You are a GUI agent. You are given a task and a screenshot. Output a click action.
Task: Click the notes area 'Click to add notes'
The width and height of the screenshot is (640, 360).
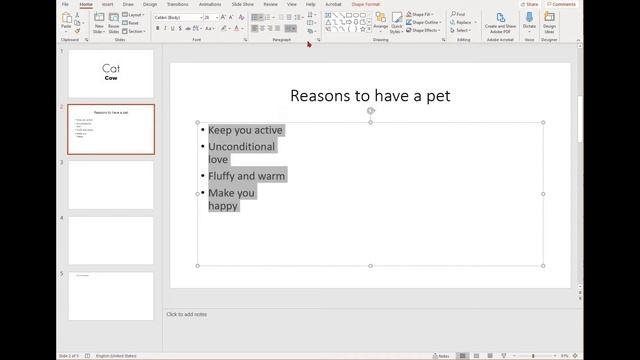pos(187,314)
